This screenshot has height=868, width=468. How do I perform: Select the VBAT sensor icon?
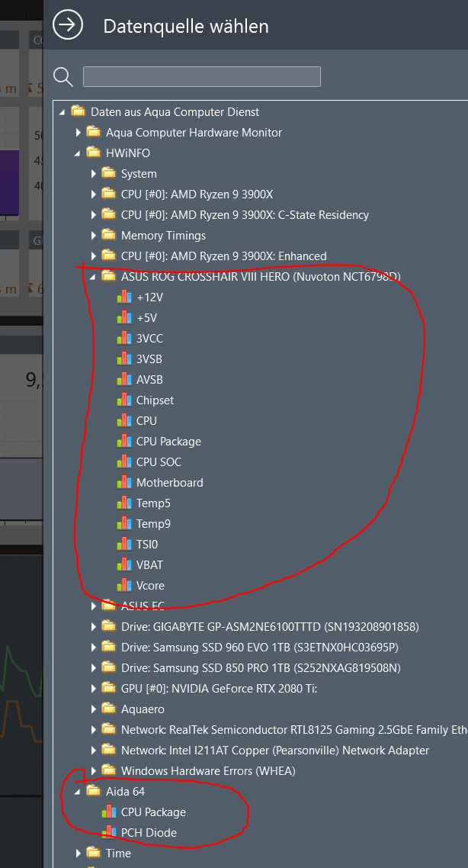pos(124,564)
